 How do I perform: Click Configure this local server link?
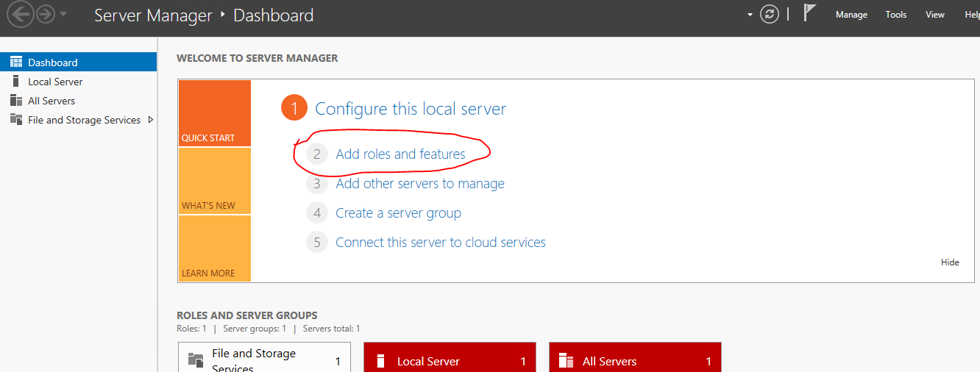point(411,109)
